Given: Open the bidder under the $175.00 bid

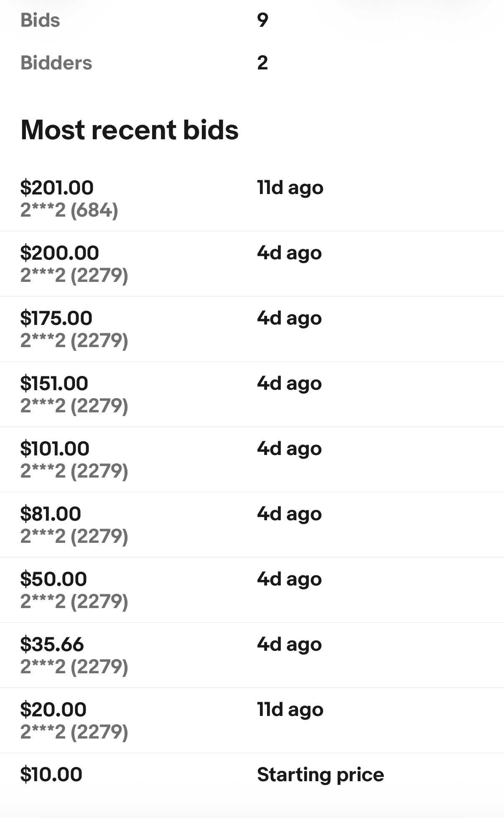Looking at the screenshot, I should tap(74, 340).
